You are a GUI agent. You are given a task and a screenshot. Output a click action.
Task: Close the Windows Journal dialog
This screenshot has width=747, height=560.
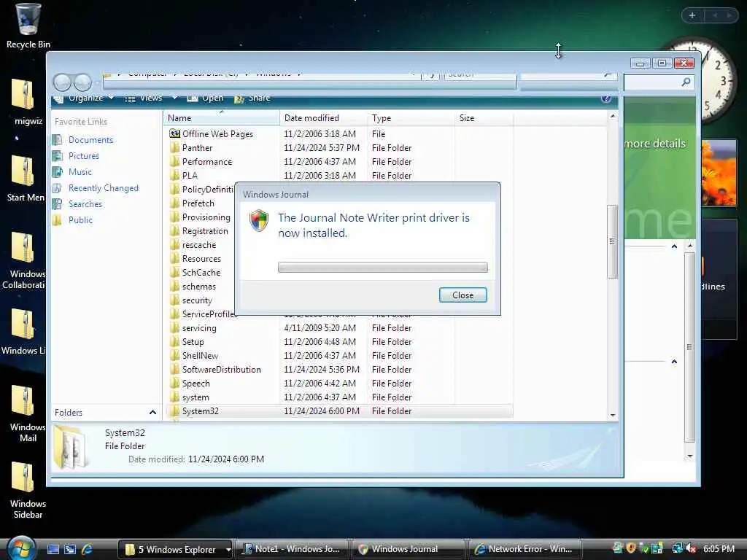pyautogui.click(x=462, y=295)
